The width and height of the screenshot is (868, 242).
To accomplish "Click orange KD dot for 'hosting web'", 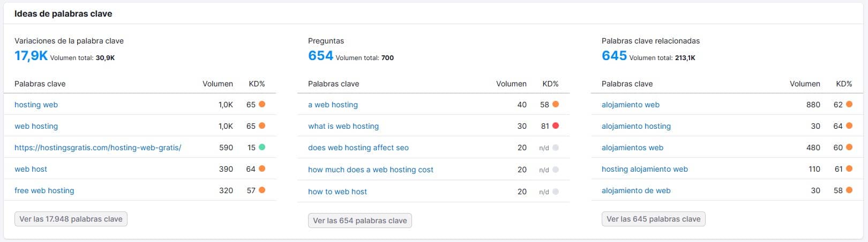I will click(x=262, y=104).
